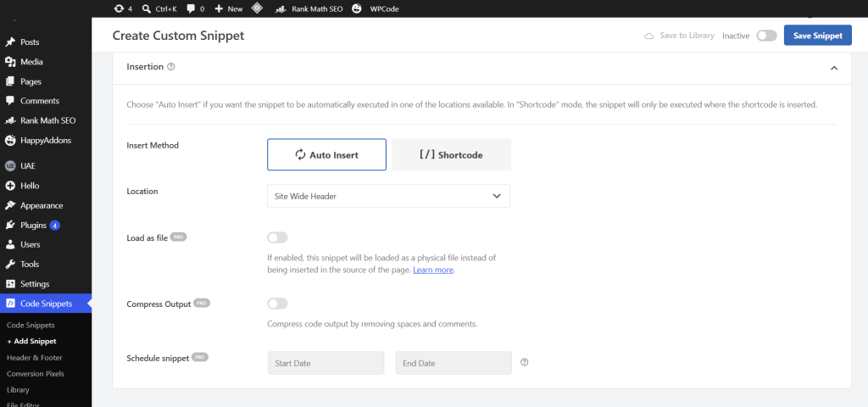The height and width of the screenshot is (407, 868).
Task: Click the Plugins plug icon
Action: coord(10,226)
